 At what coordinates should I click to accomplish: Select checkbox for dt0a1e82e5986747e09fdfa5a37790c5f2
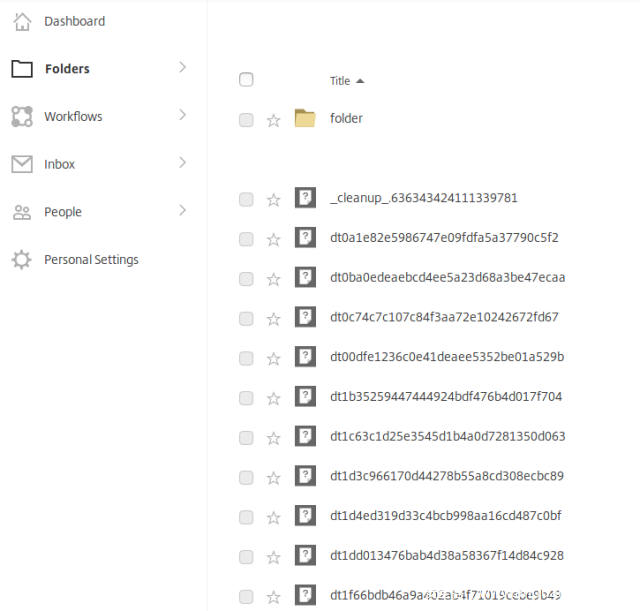click(246, 239)
